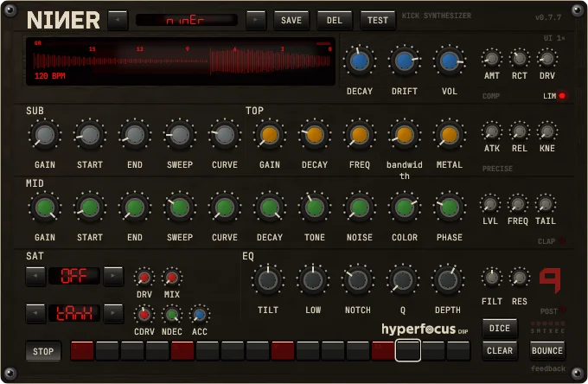Select previous clipper mode beside tAnH
The height and width of the screenshot is (384, 588).
point(35,313)
